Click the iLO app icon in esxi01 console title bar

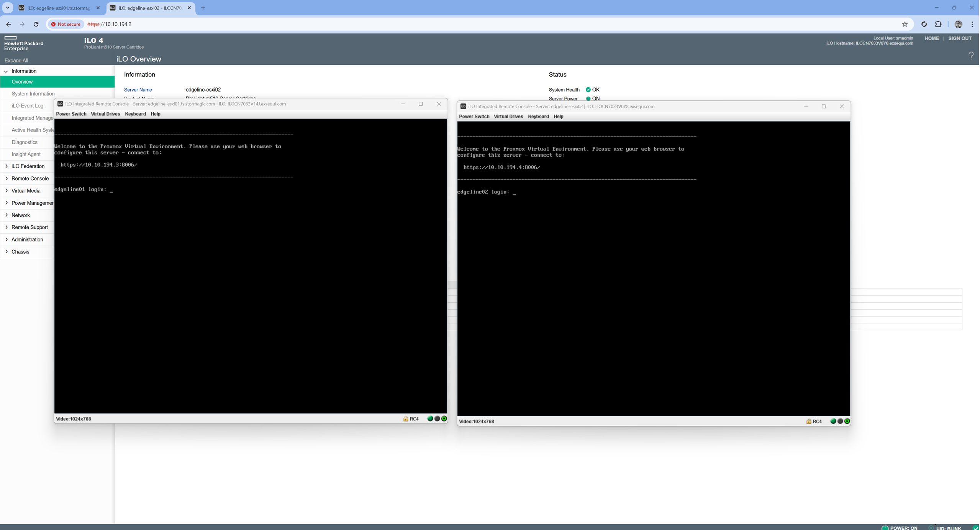60,104
